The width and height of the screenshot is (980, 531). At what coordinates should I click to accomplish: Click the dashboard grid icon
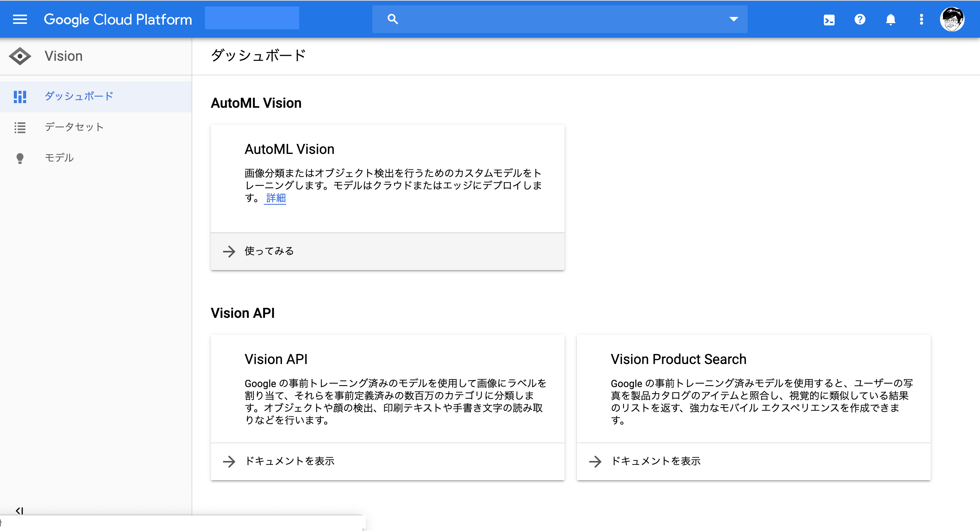pos(20,97)
